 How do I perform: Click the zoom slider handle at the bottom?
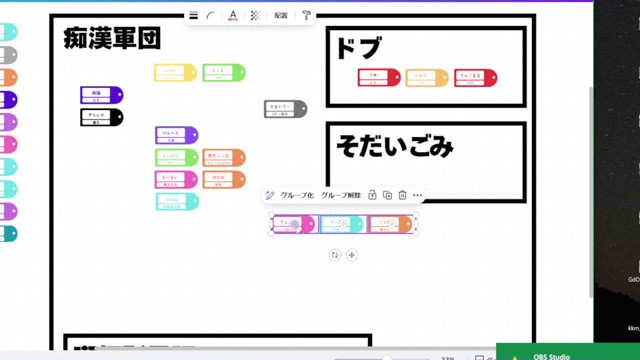(x=387, y=358)
